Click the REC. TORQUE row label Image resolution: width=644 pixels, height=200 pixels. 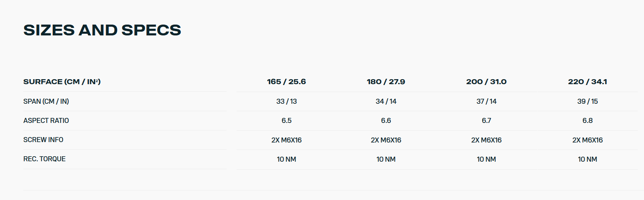click(x=44, y=159)
